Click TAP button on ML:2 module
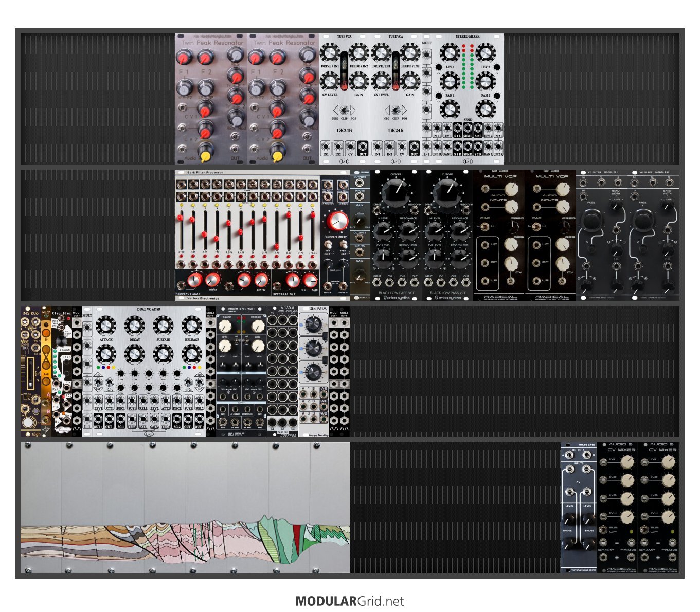Viewport: 700px width, 612px height. pyautogui.click(x=46, y=381)
